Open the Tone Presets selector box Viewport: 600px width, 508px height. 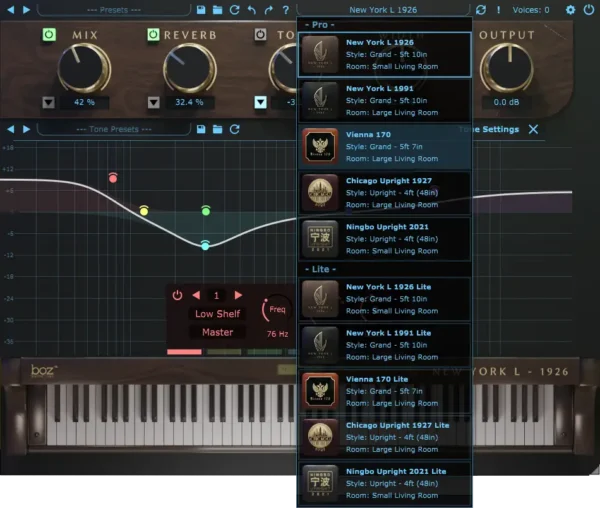(113, 129)
